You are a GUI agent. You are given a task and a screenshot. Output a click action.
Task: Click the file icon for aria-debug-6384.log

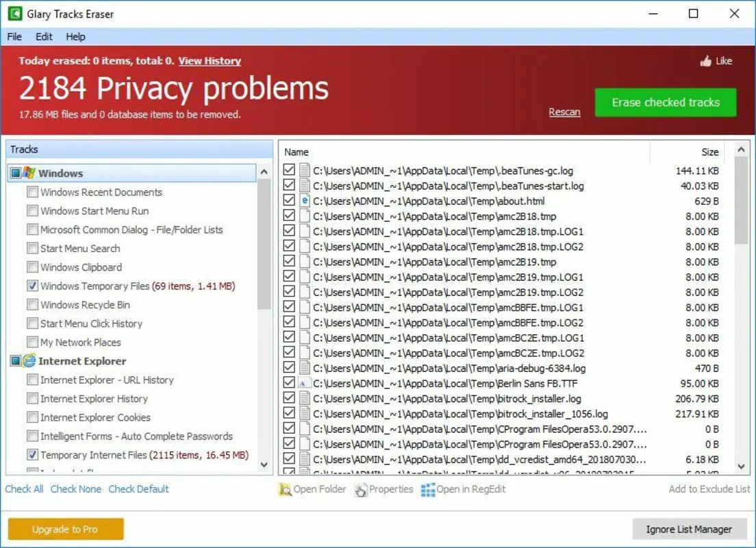tap(304, 368)
